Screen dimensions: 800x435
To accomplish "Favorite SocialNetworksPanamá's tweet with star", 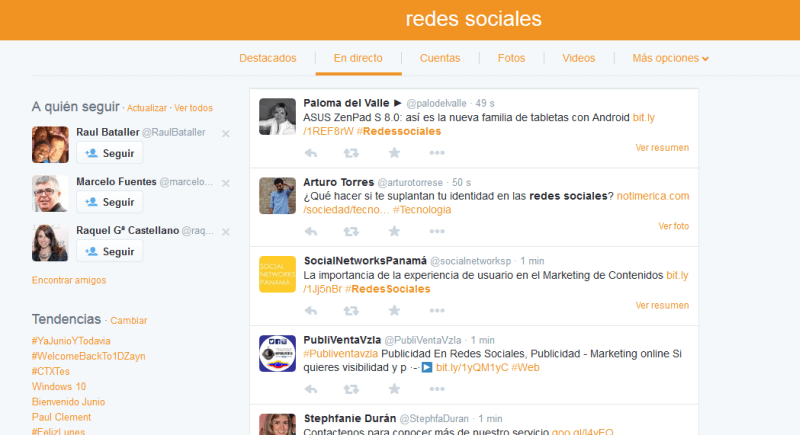I will 394,310.
